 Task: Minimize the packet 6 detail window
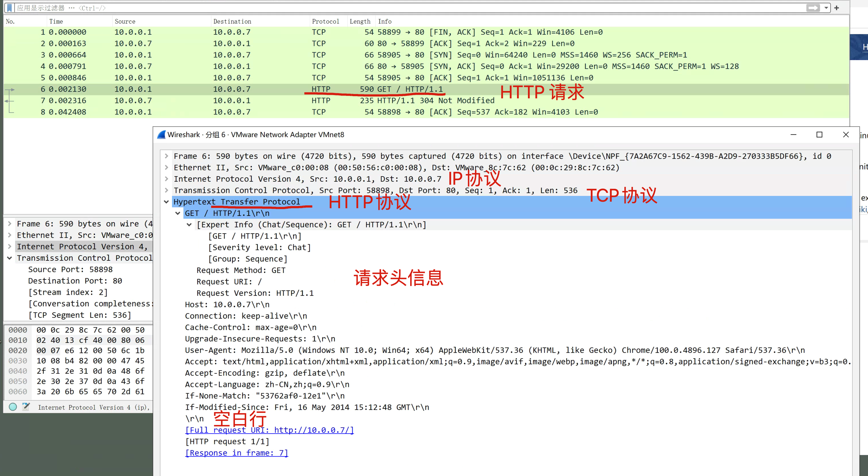(793, 134)
